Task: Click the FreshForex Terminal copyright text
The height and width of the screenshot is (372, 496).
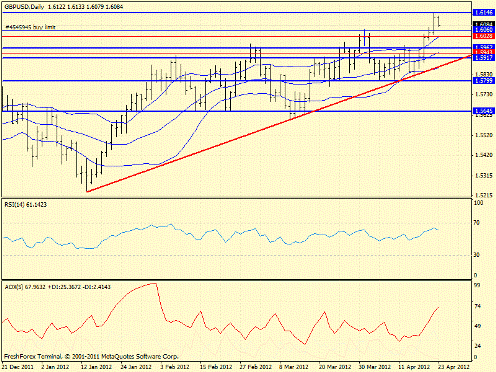Action: coord(91,356)
